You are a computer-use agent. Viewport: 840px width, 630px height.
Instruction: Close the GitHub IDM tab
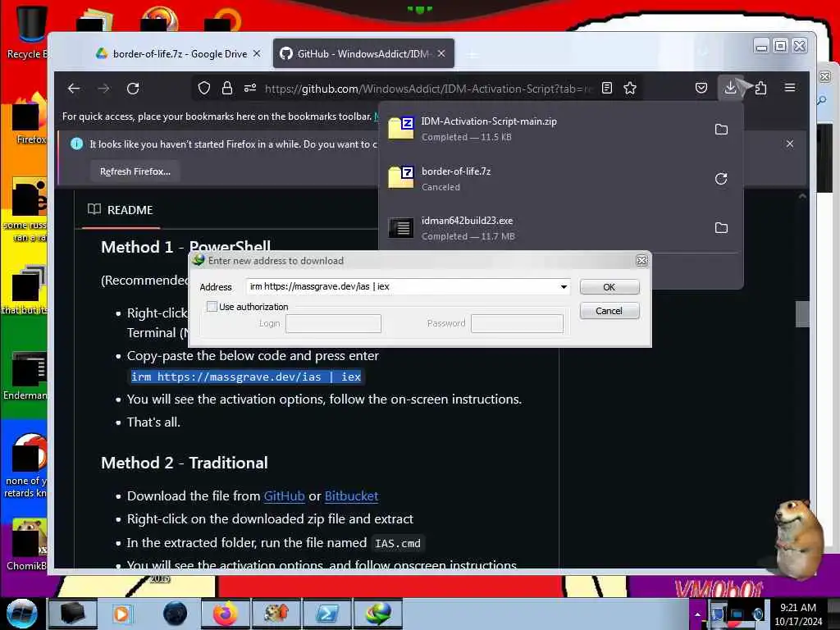pos(441,53)
